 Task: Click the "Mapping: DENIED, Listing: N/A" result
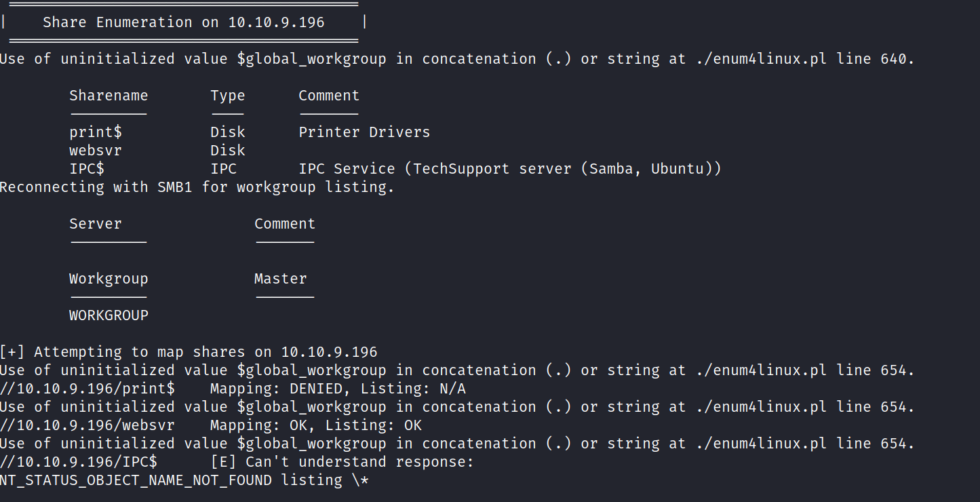(x=338, y=389)
